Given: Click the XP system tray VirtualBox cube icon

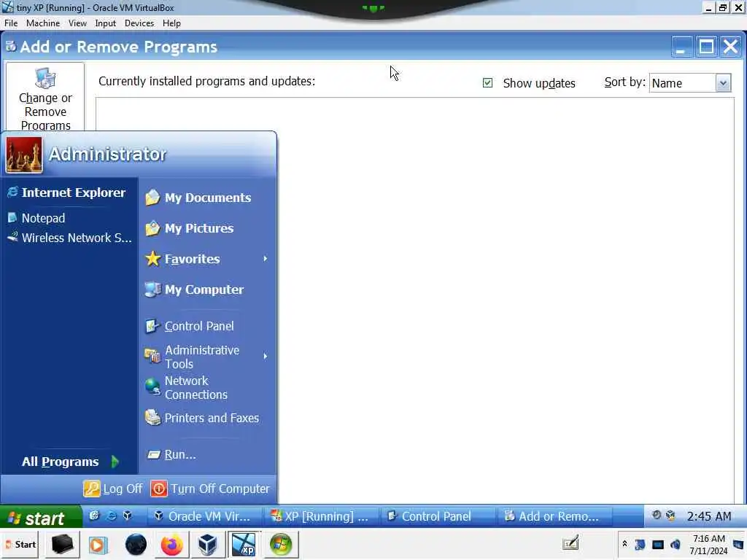Looking at the screenshot, I should [671, 516].
